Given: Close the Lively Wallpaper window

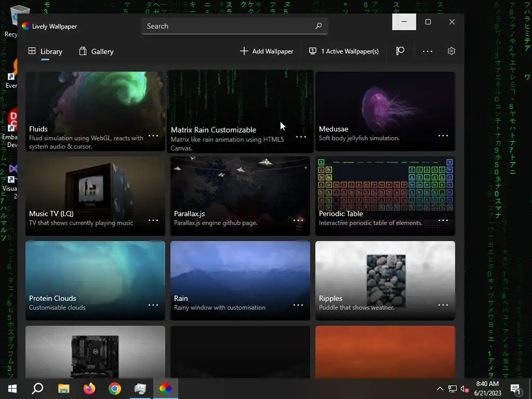Looking at the screenshot, I should [x=452, y=22].
